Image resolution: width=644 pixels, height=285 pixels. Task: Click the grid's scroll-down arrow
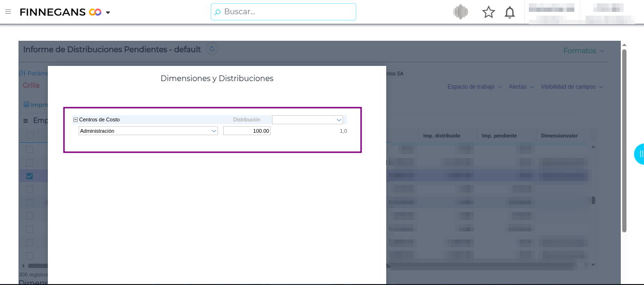[x=593, y=265]
